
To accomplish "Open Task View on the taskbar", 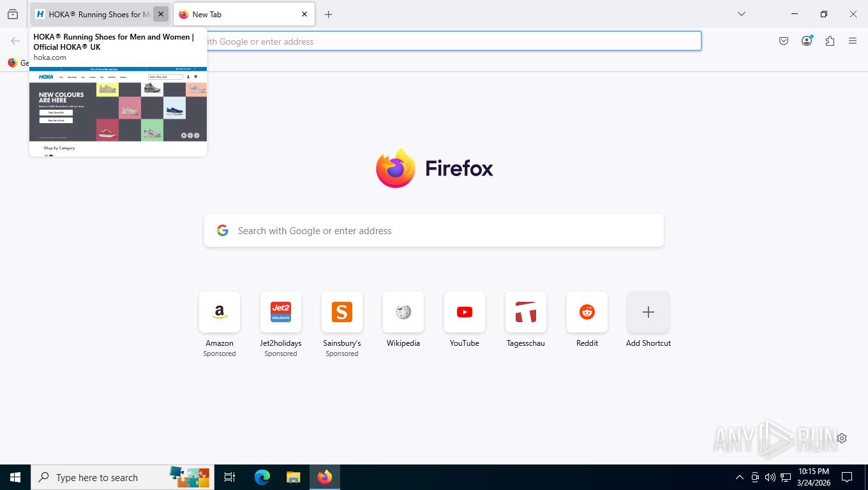I will [230, 477].
